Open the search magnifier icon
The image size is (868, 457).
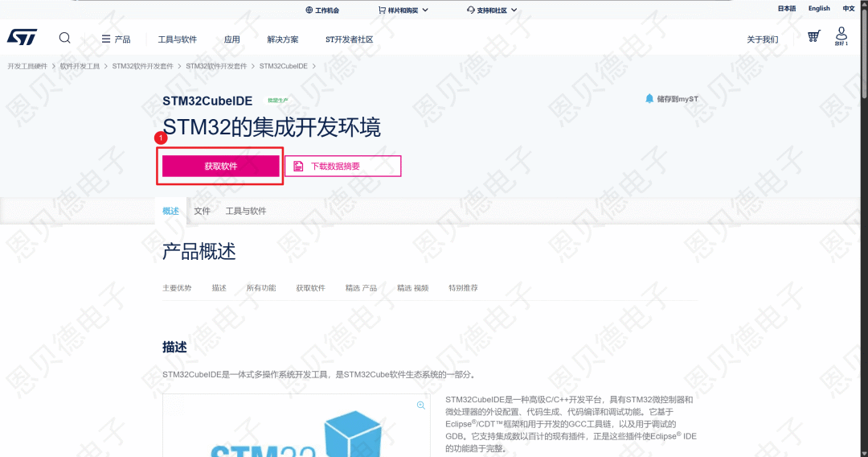coord(65,38)
